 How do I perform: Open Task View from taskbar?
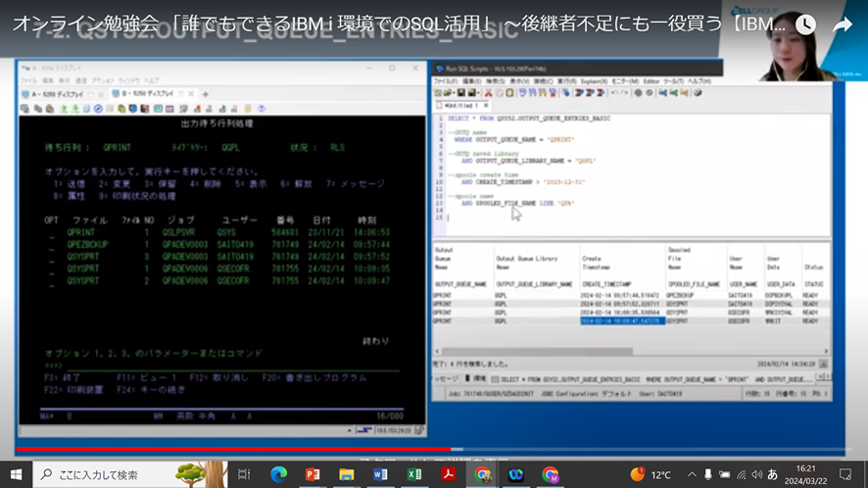coord(244,474)
